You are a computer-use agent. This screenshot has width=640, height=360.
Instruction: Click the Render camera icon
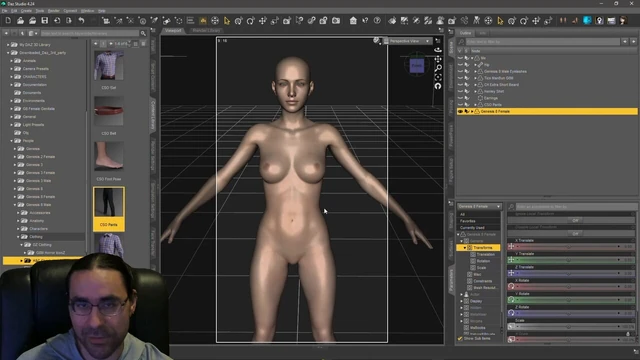click(x=336, y=20)
